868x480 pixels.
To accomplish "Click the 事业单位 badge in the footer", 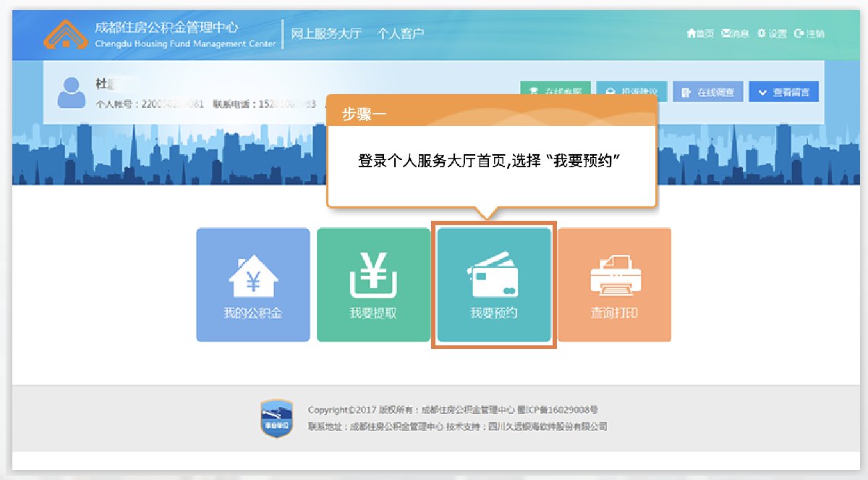I will point(276,418).
